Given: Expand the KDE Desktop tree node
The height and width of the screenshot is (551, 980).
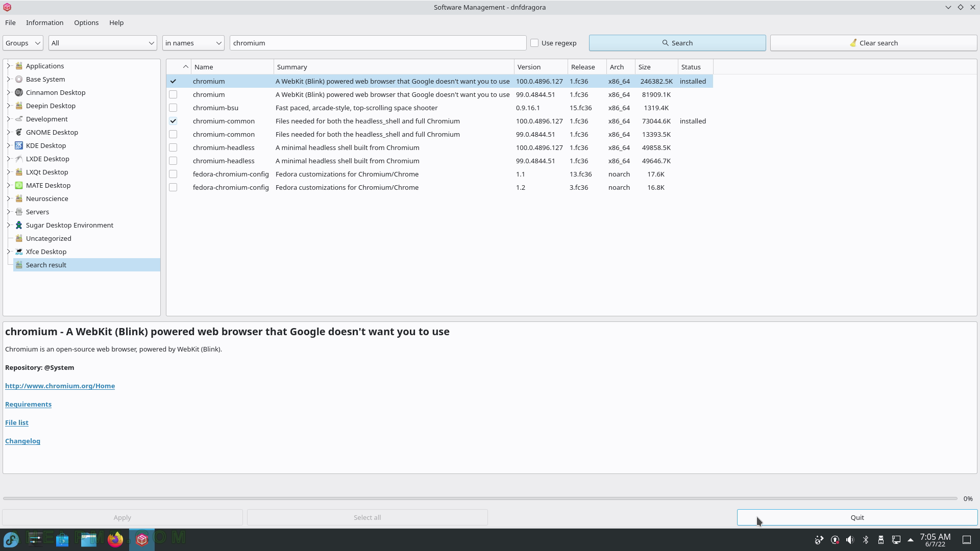Looking at the screenshot, I should 8,145.
